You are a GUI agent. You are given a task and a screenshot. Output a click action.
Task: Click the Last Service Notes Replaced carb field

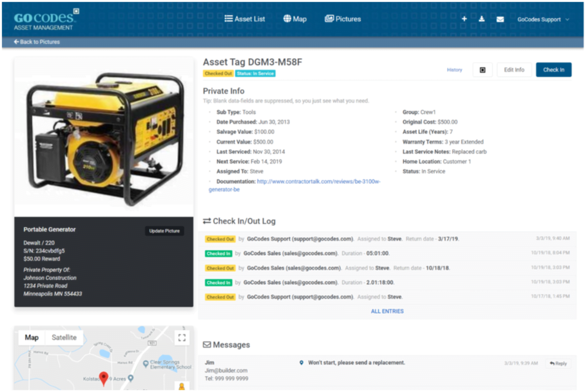444,152
